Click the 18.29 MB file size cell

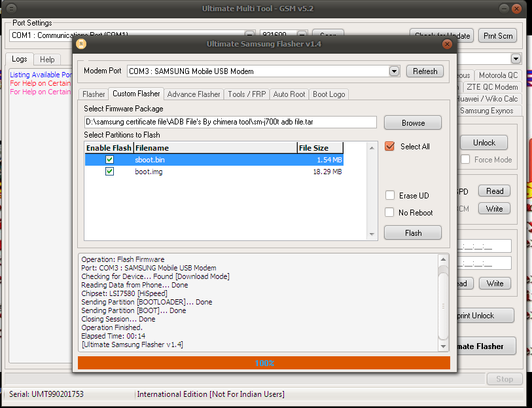click(327, 172)
